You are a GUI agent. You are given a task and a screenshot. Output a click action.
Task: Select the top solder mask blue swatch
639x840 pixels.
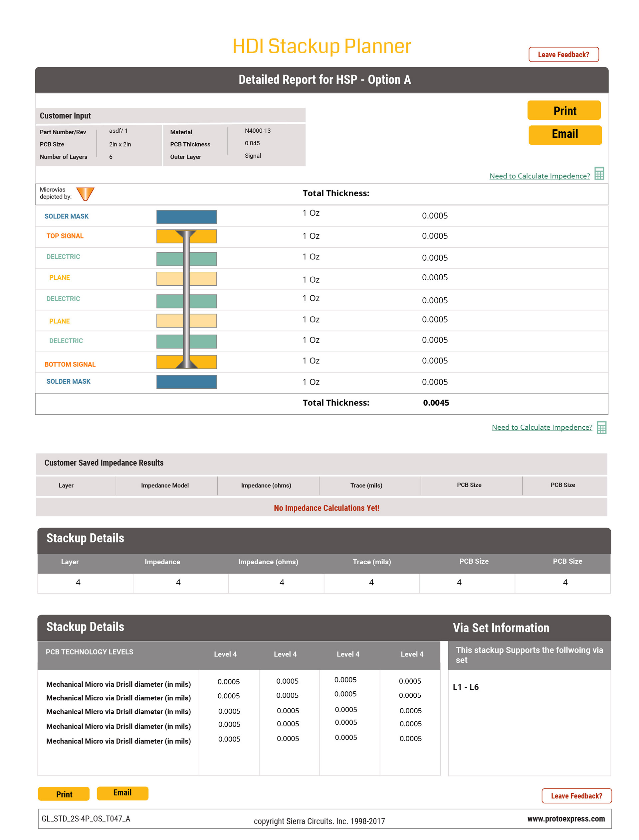coord(186,217)
